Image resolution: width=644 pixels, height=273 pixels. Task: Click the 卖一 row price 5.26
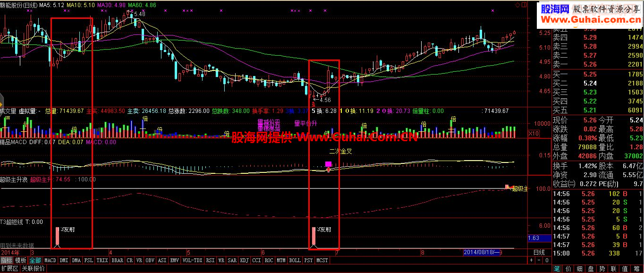coord(590,64)
